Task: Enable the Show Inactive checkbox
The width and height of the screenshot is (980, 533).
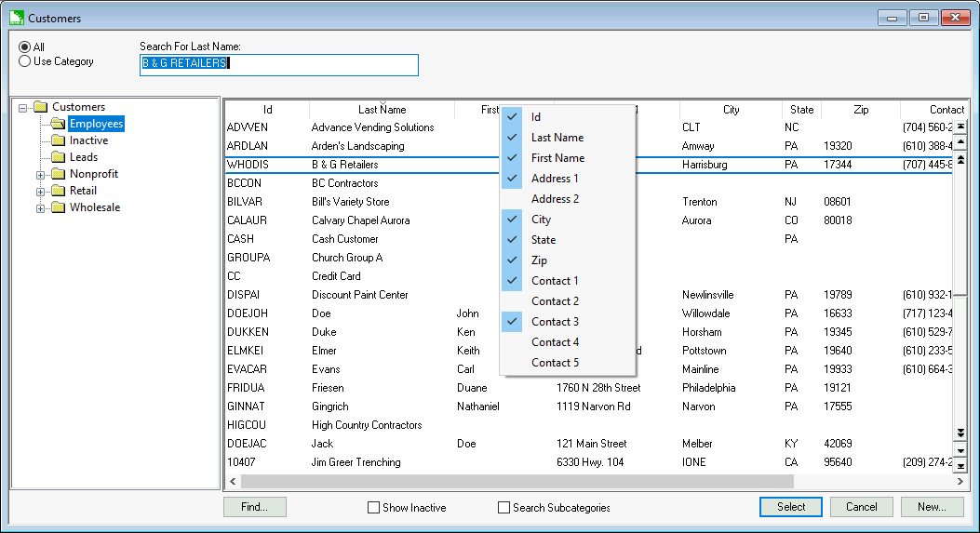Action: [x=374, y=508]
